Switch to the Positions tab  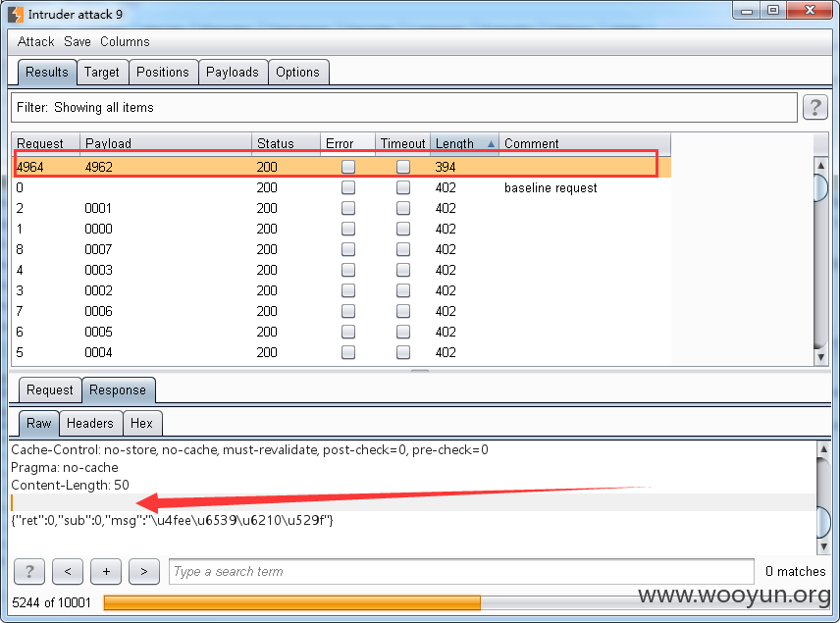click(163, 72)
